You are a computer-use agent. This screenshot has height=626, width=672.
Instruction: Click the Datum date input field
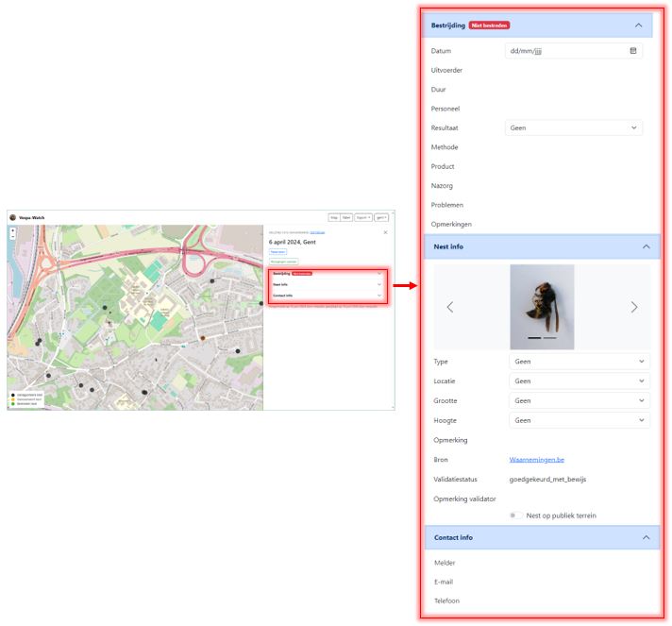564,51
